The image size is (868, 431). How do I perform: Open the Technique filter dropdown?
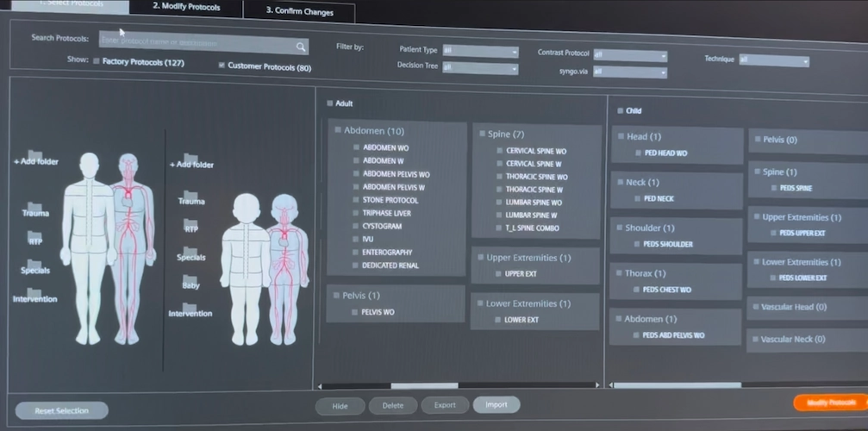[774, 60]
